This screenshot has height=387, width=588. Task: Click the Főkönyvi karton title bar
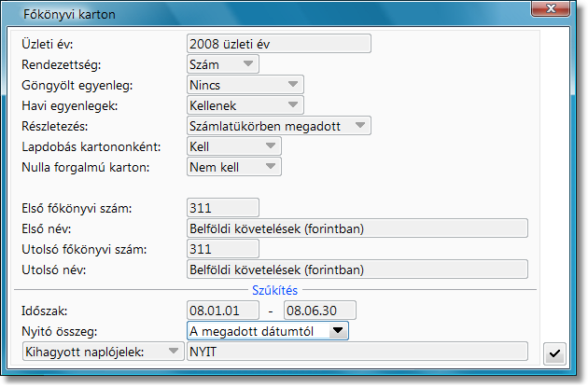[280, 10]
